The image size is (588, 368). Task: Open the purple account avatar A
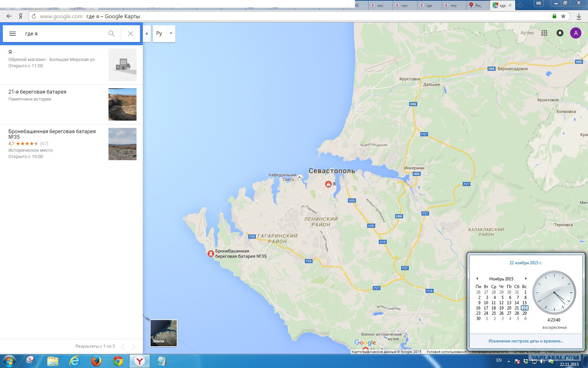tap(576, 33)
